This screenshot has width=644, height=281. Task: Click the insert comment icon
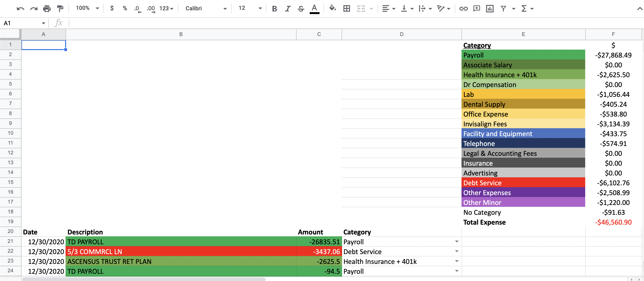click(x=476, y=9)
